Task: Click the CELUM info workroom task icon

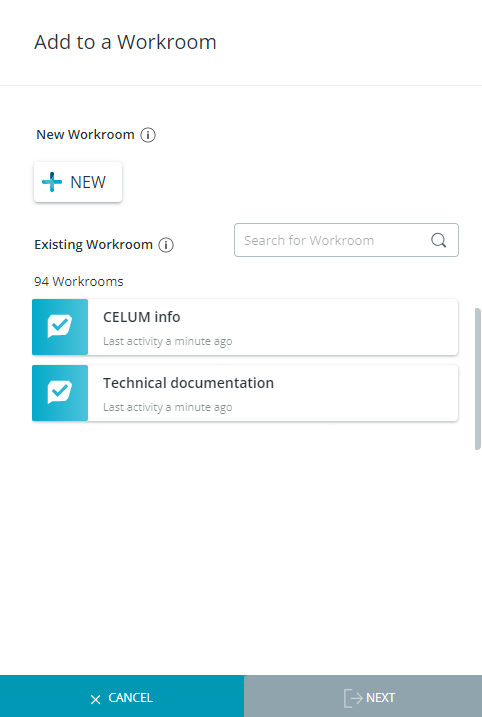Action: click(60, 327)
